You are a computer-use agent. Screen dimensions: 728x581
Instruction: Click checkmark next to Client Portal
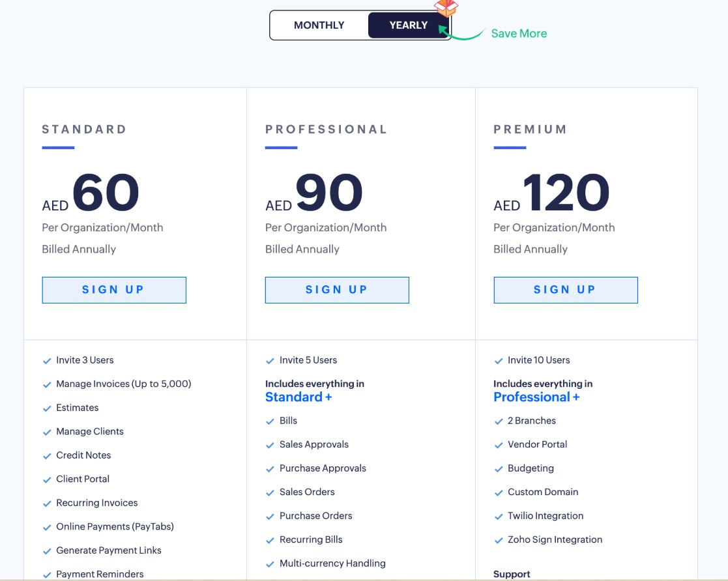[47, 480]
